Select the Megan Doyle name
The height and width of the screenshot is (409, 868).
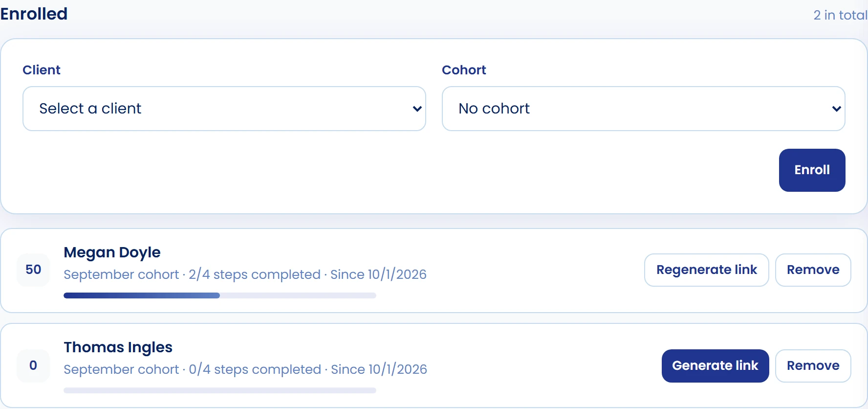112,252
